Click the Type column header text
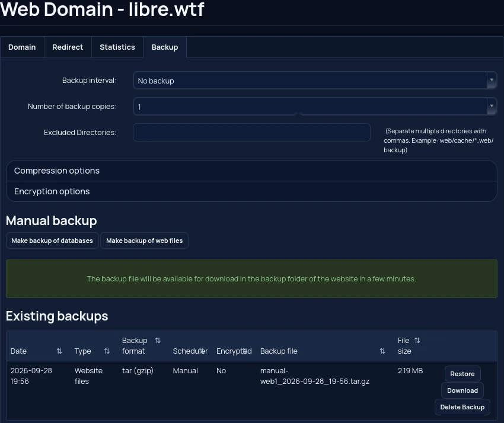 [82, 351]
